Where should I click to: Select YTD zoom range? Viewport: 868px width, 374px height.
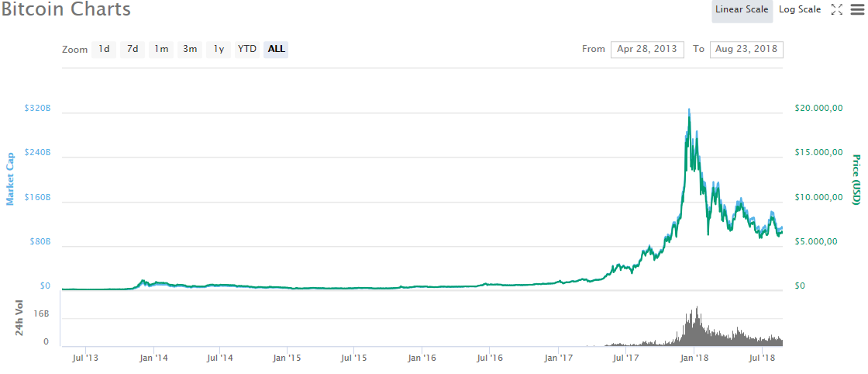tap(247, 50)
